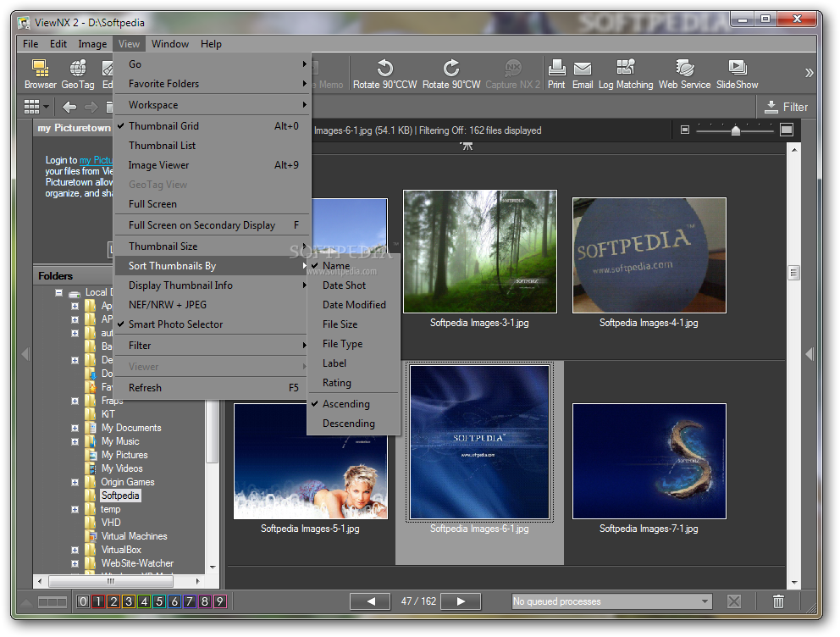The height and width of the screenshot is (637, 840).
Task: Sort thumbnails by File Size
Action: point(354,324)
